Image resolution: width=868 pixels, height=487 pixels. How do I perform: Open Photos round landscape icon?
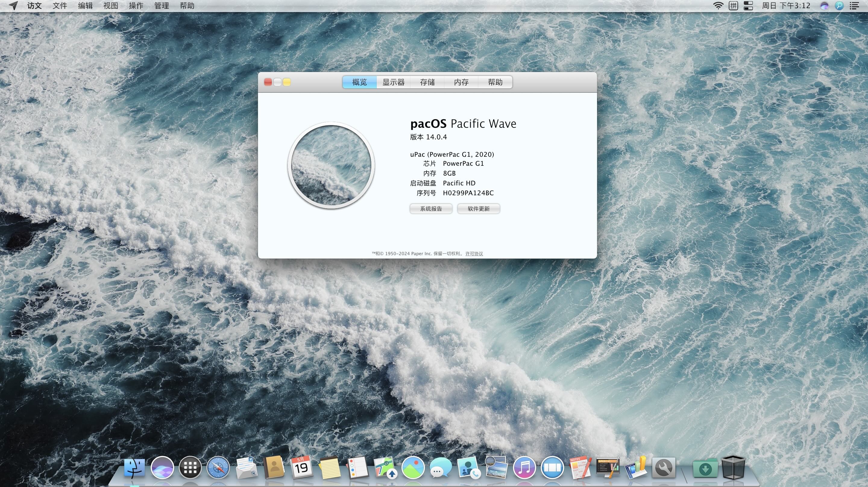pyautogui.click(x=413, y=467)
